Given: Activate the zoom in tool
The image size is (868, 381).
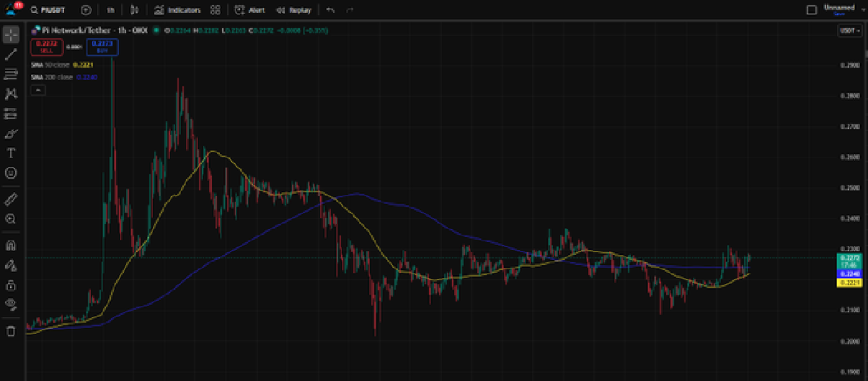Looking at the screenshot, I should click(11, 218).
